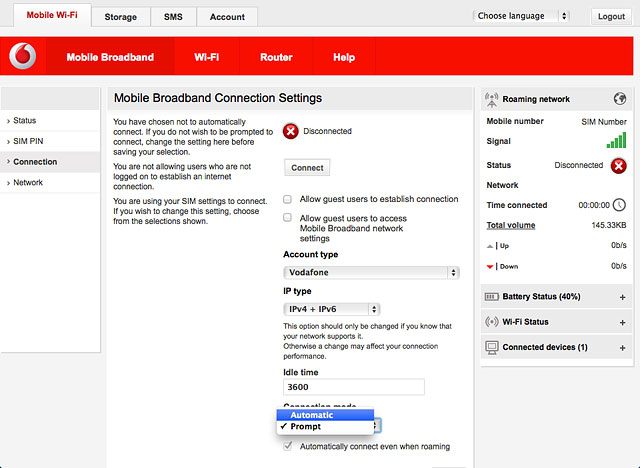
Task: Click the Logout button
Action: click(x=611, y=16)
